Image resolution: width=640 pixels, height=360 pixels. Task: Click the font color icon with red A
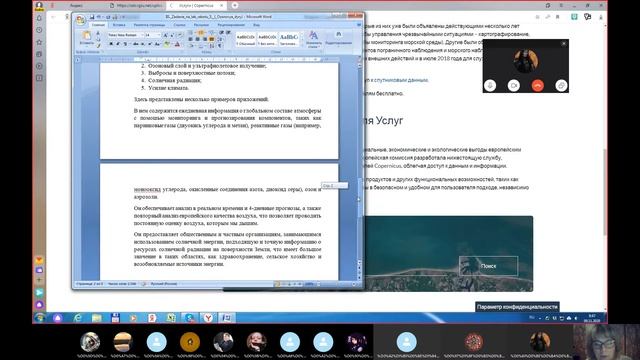coord(177,44)
